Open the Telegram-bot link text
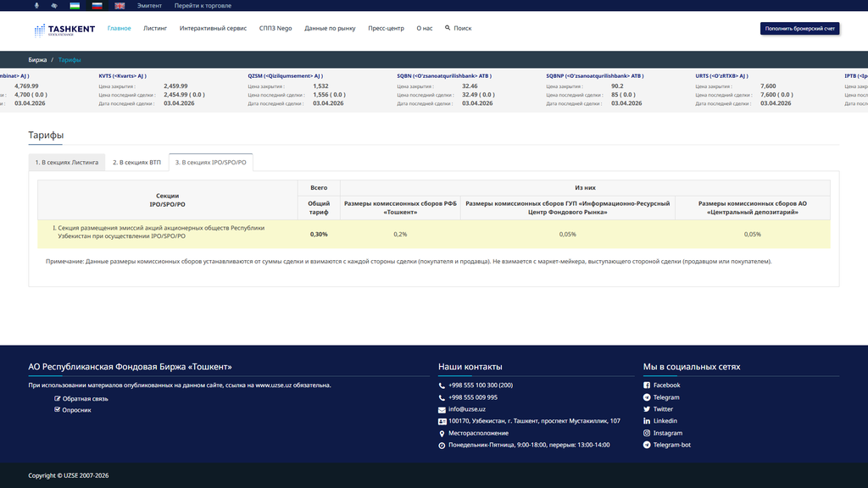868x488 pixels. point(671,445)
